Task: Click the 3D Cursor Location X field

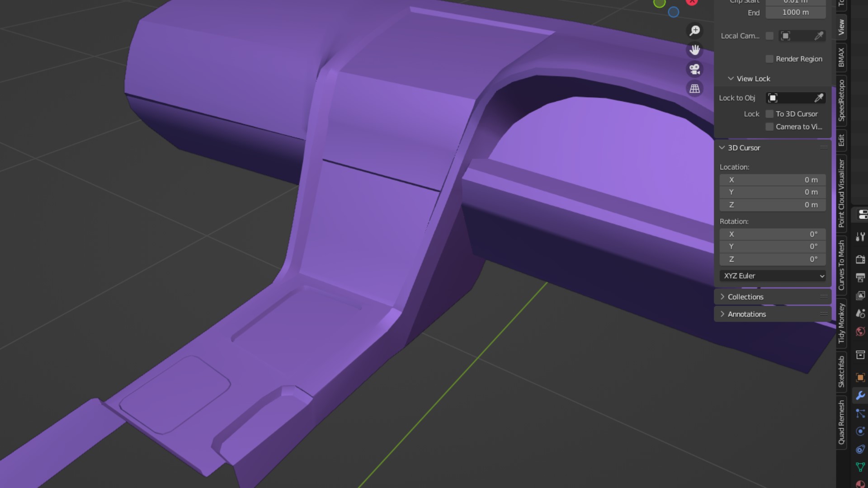Action: pos(773,180)
